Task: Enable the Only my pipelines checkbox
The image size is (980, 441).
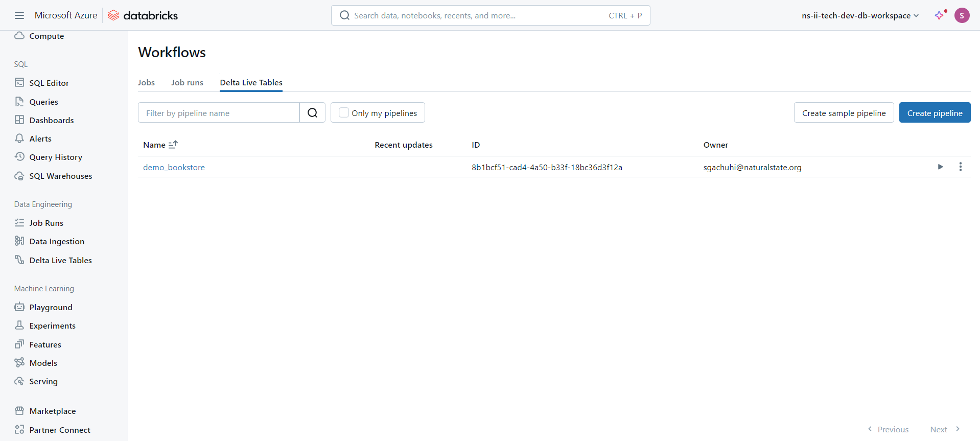Action: point(344,112)
